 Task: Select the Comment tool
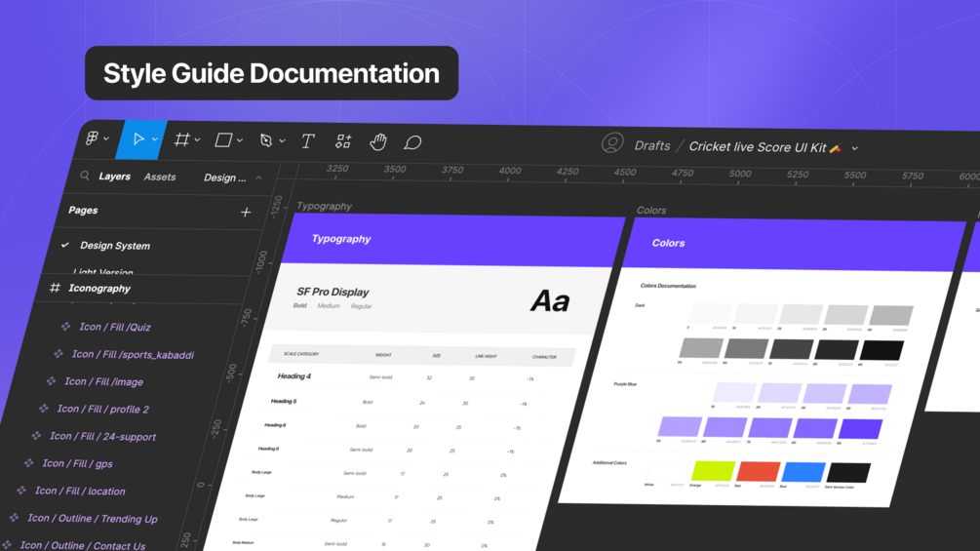tap(412, 142)
